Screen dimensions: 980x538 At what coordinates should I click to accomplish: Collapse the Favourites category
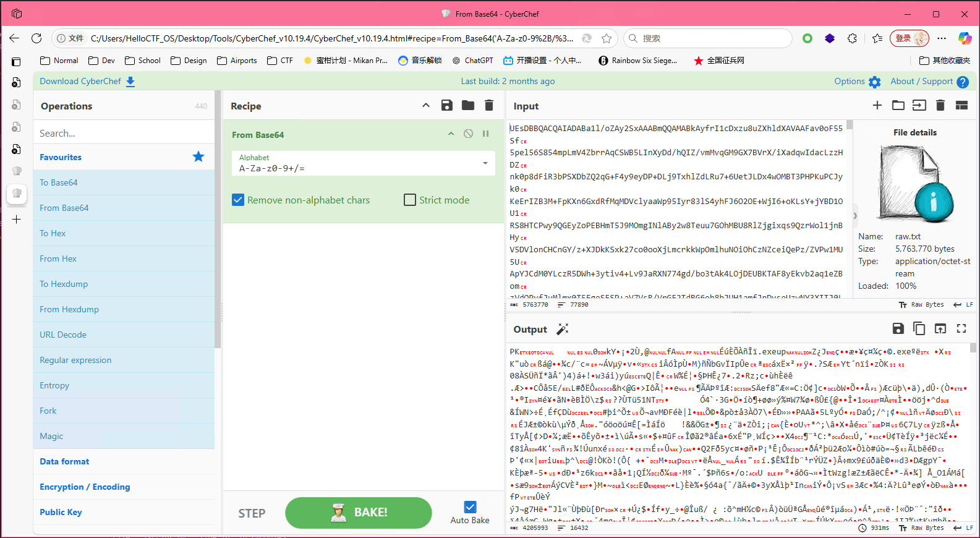click(x=124, y=157)
